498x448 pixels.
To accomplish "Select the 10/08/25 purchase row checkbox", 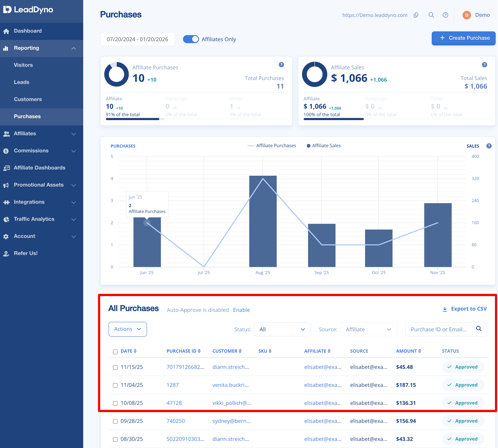I will pos(115,403).
